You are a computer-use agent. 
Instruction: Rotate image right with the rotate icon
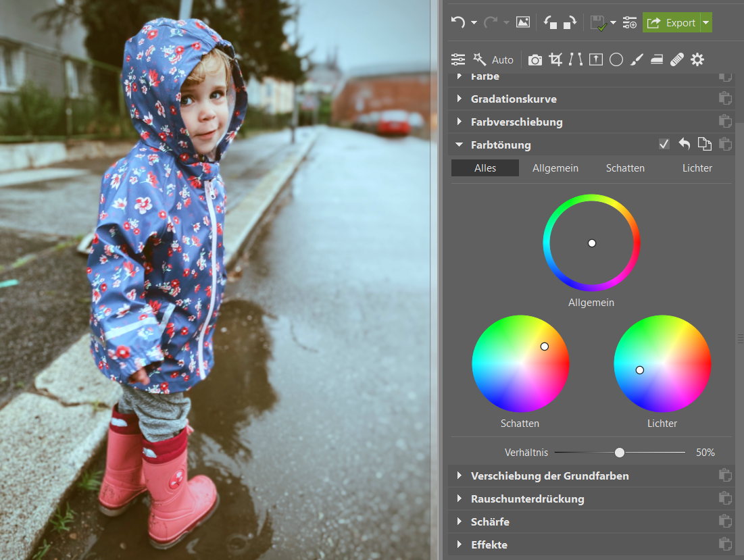570,22
